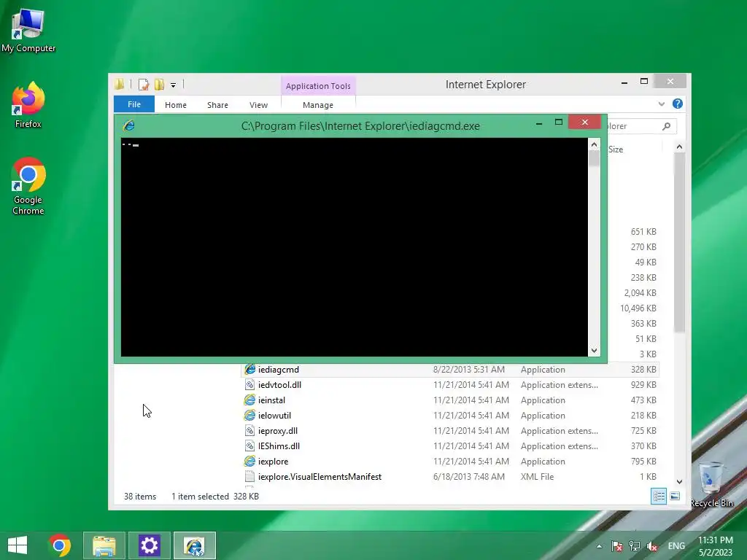Screen dimensions: 747x560
Task: Click the ieinstal application icon
Action: [x=249, y=400]
